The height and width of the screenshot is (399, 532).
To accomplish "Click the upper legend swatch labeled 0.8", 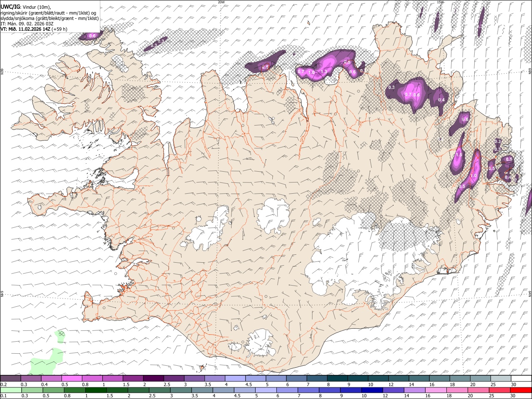I will pyautogui.click(x=92, y=378).
